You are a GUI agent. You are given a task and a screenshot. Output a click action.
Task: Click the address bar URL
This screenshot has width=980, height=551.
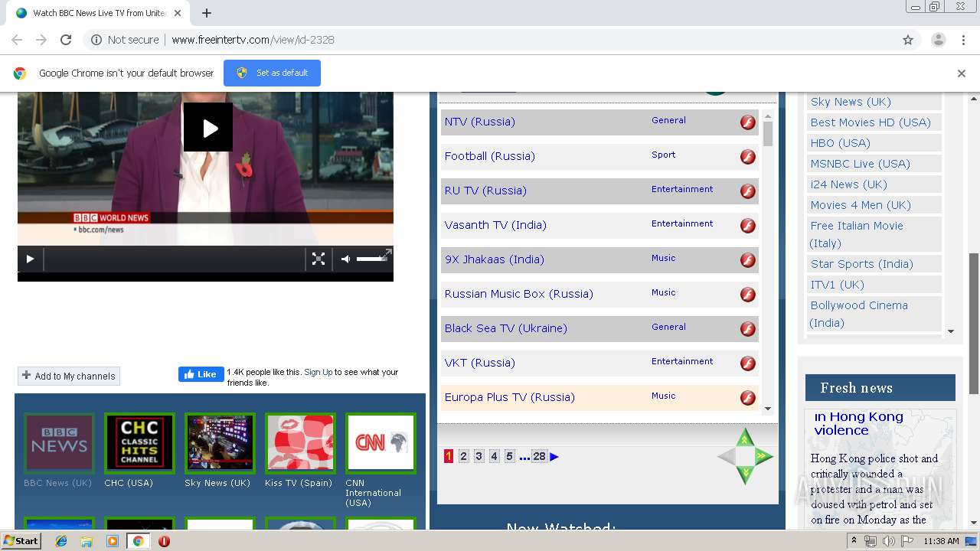coord(253,40)
